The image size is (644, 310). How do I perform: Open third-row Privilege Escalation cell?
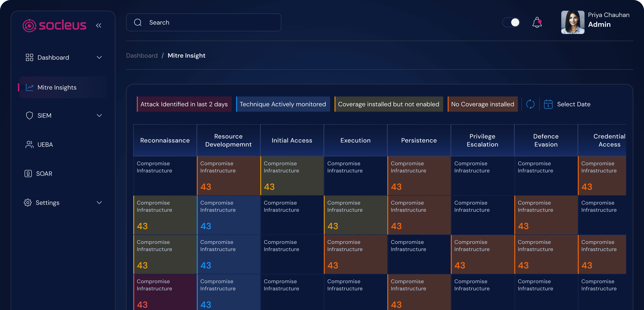[x=483, y=254]
